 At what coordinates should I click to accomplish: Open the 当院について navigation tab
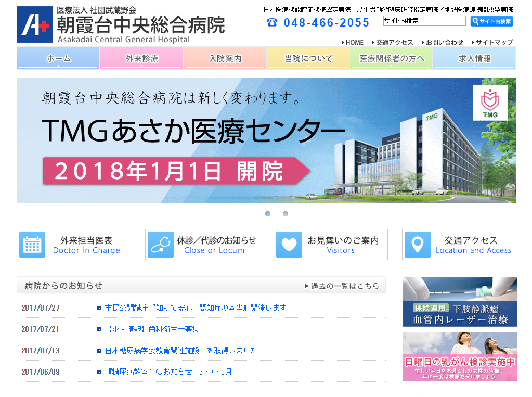308,58
